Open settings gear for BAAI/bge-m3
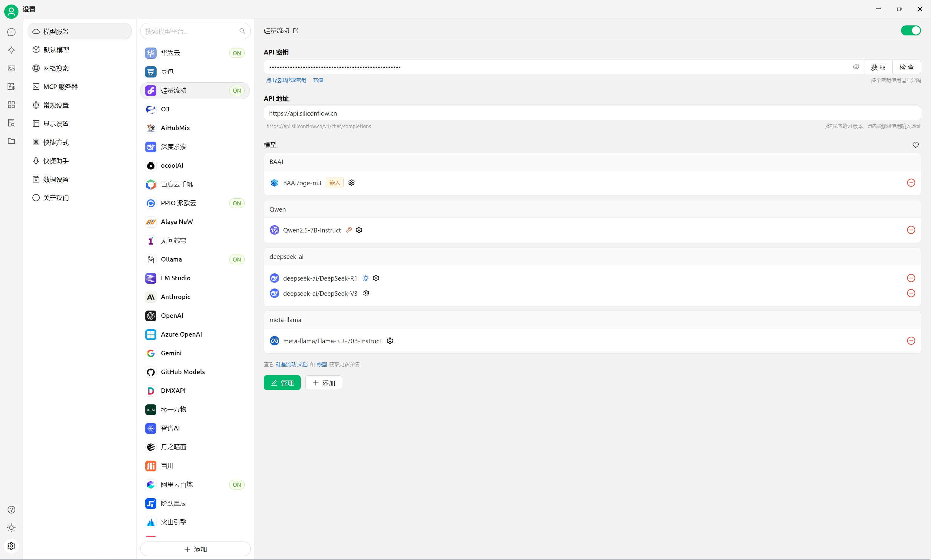The height and width of the screenshot is (560, 931). point(352,183)
